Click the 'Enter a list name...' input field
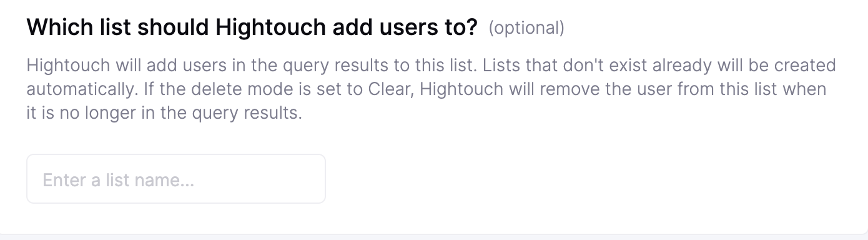868x240 pixels. pos(175,179)
